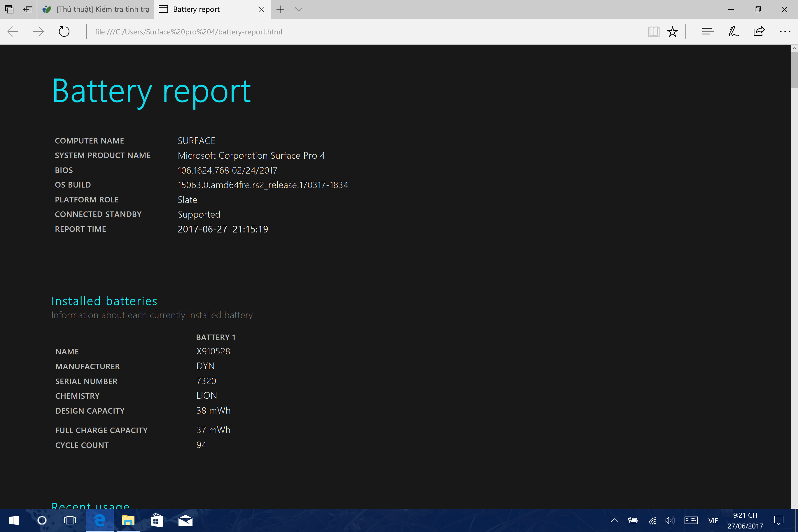
Task: Select report time 2017-06-27 21:15:19
Action: click(223, 229)
